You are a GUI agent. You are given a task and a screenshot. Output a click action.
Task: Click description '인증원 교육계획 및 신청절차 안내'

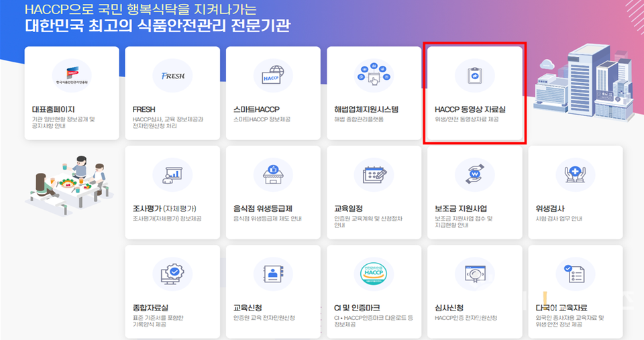[368, 222]
